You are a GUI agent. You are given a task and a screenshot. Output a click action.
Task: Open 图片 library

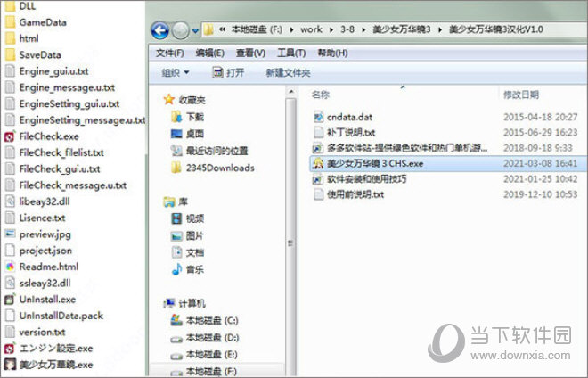(x=187, y=235)
